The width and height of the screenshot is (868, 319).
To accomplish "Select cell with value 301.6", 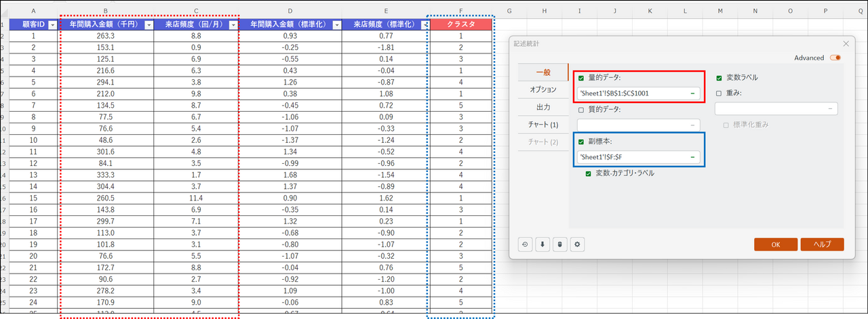I will tap(106, 152).
